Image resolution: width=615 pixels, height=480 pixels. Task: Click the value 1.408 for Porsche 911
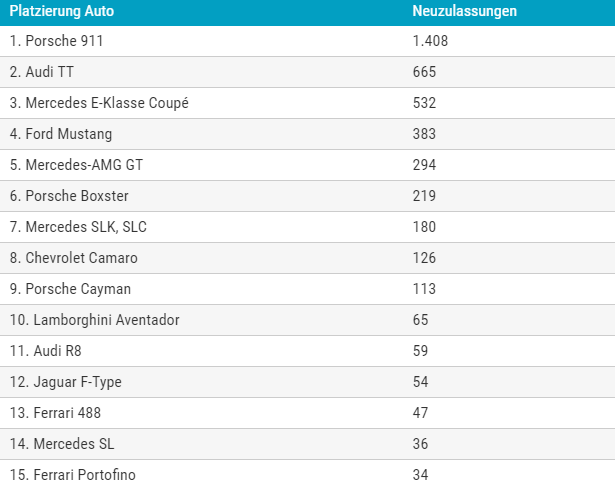[430, 41]
